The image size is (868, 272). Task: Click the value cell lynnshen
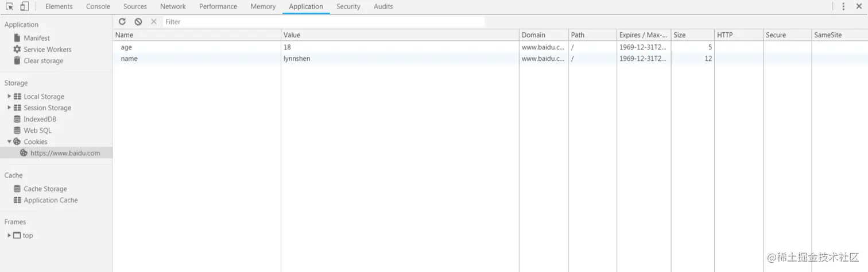(x=400, y=59)
